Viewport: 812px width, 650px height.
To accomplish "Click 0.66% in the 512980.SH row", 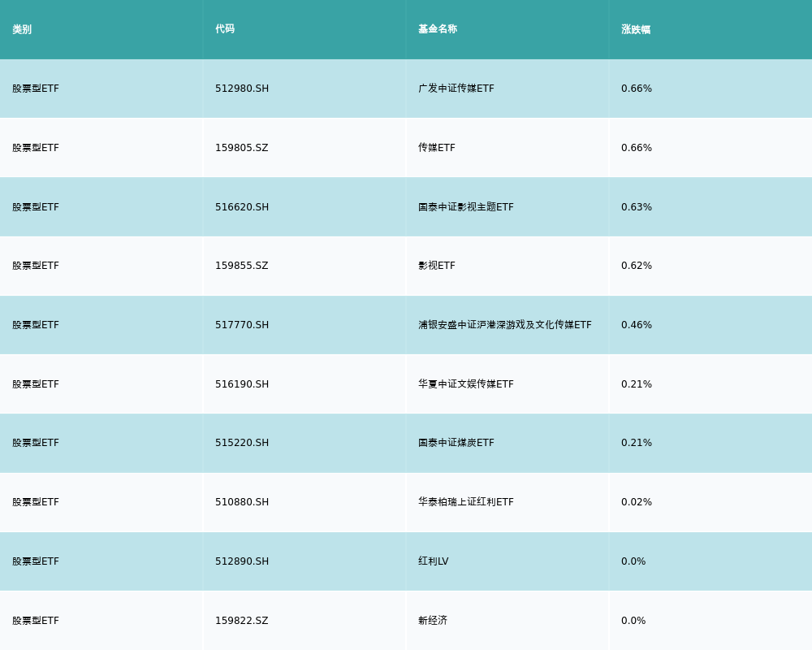I will point(637,89).
